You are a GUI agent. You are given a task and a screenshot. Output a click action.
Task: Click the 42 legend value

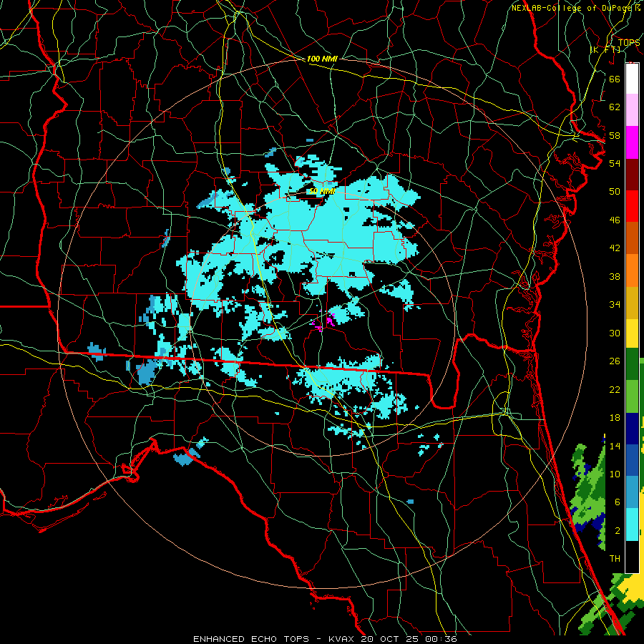[x=615, y=248]
